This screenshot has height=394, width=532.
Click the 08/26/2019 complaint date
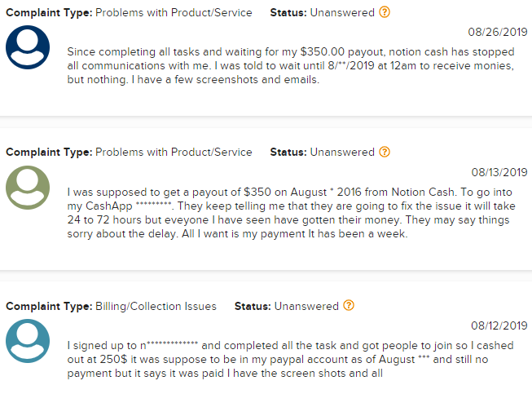(x=498, y=32)
